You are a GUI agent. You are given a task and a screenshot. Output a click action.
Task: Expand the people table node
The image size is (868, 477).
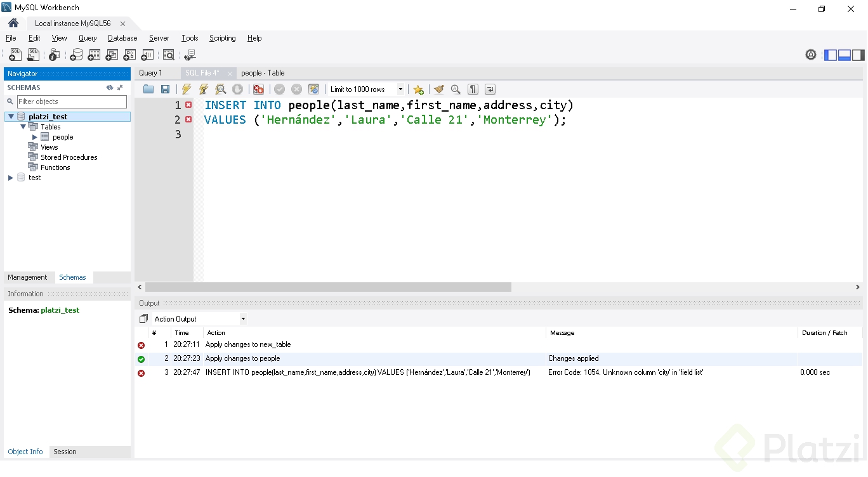[x=35, y=137]
